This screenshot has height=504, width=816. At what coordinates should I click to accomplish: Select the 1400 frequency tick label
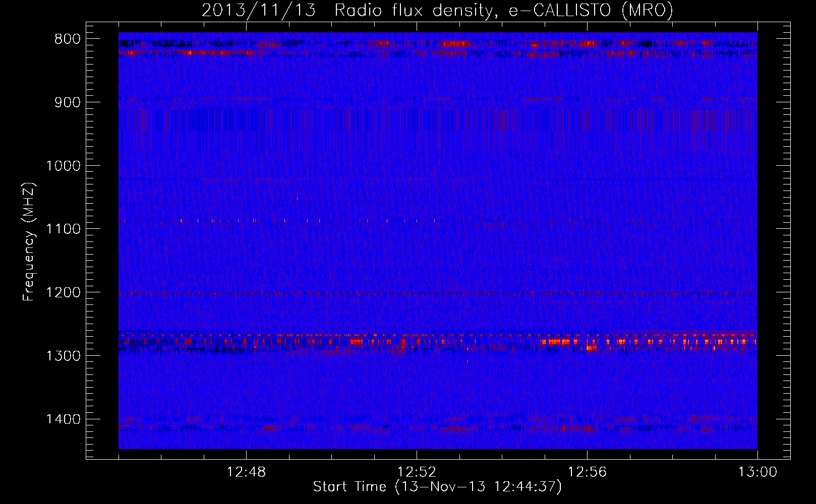[63, 419]
